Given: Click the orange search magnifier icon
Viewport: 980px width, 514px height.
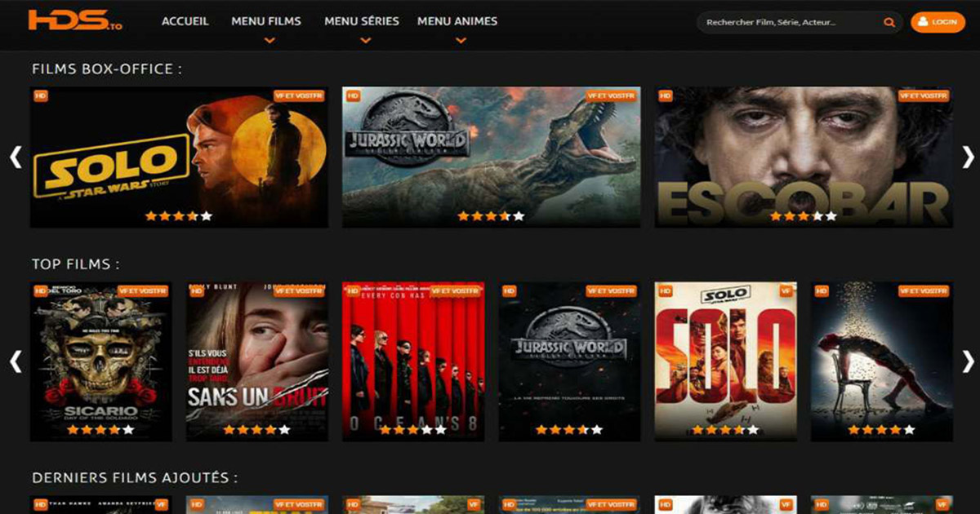Looking at the screenshot, I should 889,23.
